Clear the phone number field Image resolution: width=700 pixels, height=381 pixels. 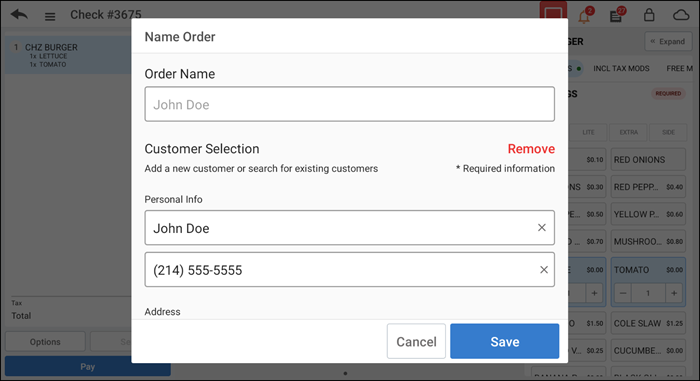click(543, 270)
